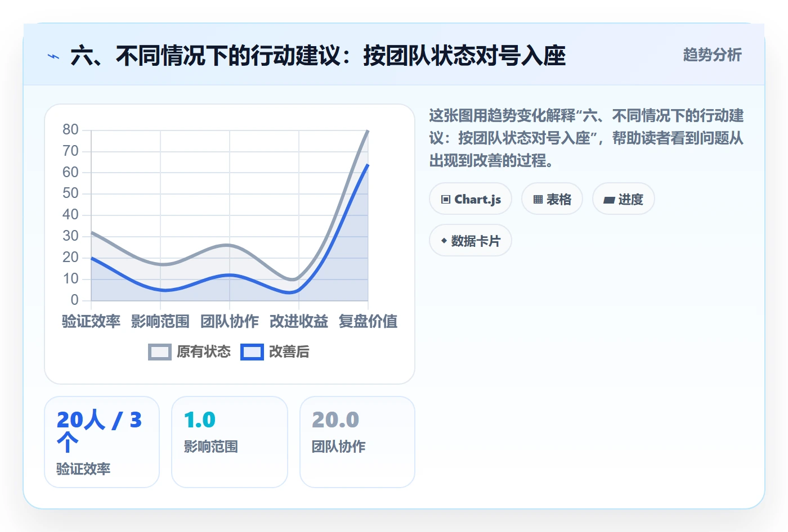Select the 数据卡片 tag

471,241
